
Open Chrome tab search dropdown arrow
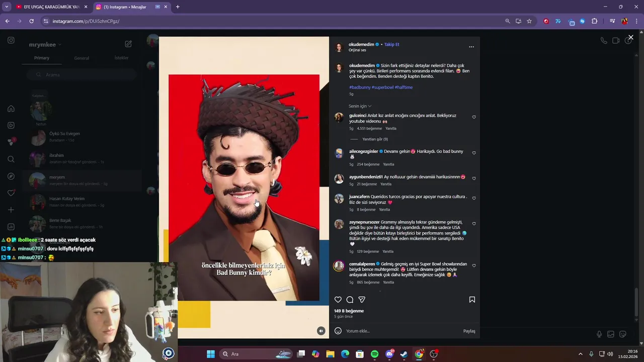coord(7,7)
